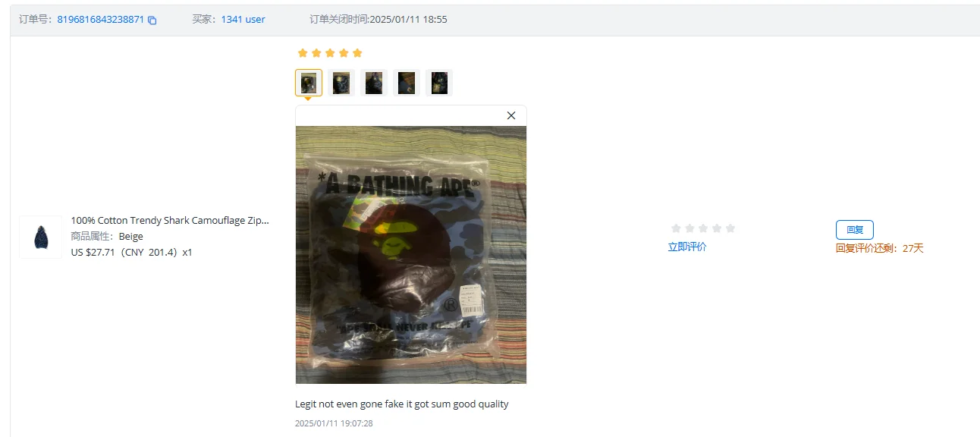The image size is (980, 437).
Task: Click the buyer's fifth yellow rating star
Action: pos(358,53)
